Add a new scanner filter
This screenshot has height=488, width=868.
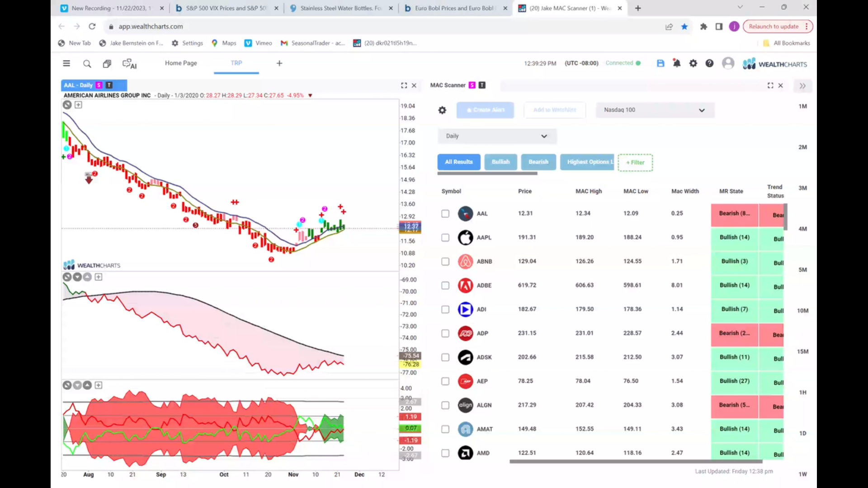coord(635,163)
